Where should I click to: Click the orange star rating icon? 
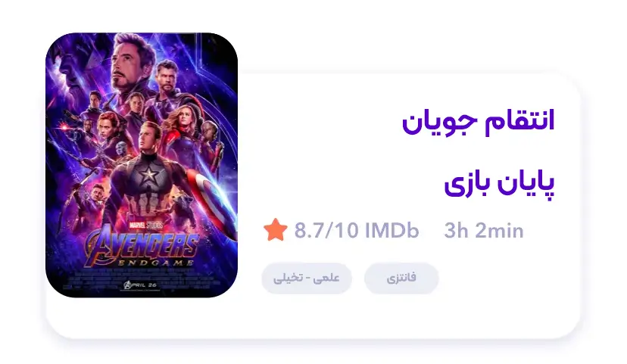[275, 230]
